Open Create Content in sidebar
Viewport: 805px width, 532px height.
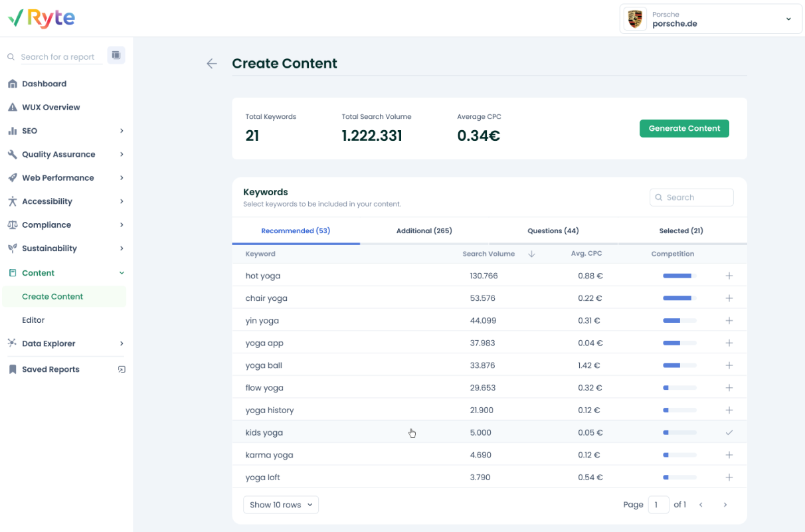64,296
